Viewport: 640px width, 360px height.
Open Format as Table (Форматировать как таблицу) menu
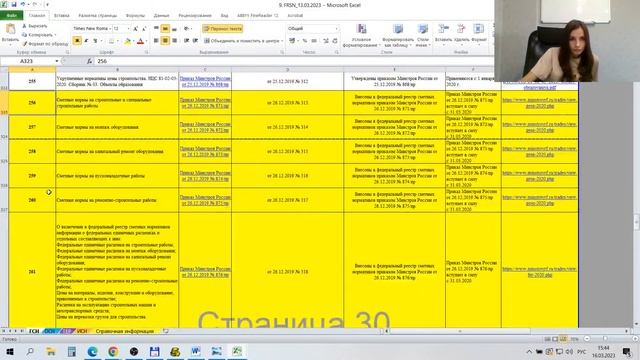click(398, 35)
